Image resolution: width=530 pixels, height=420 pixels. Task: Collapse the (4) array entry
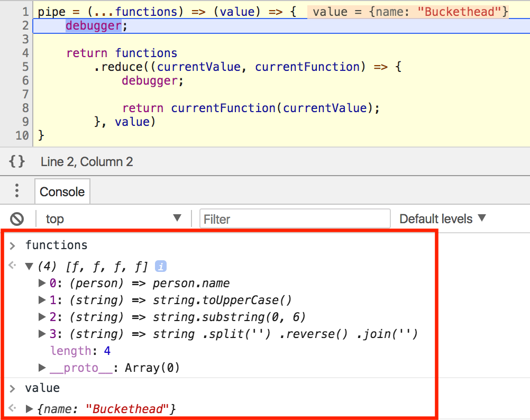coord(29,266)
